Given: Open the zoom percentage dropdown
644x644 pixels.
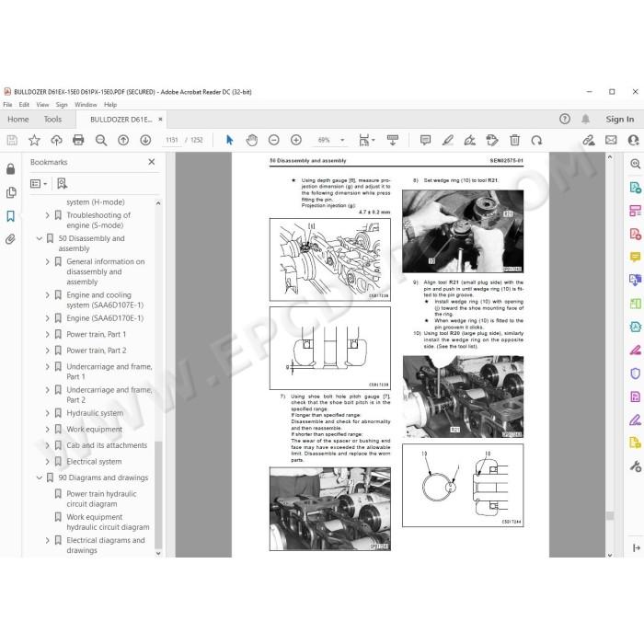Looking at the screenshot, I should click(x=342, y=140).
